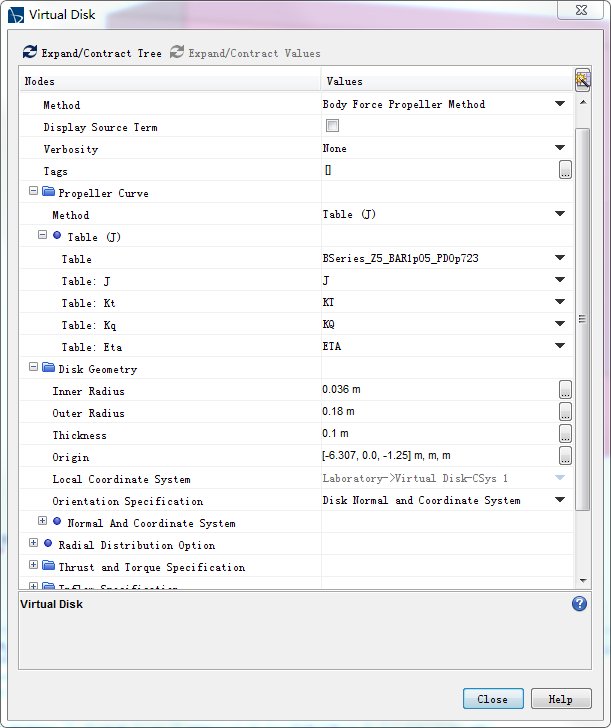Open the Thickness ellipsis editor button
Screen dimensions: 611x728
click(565, 435)
